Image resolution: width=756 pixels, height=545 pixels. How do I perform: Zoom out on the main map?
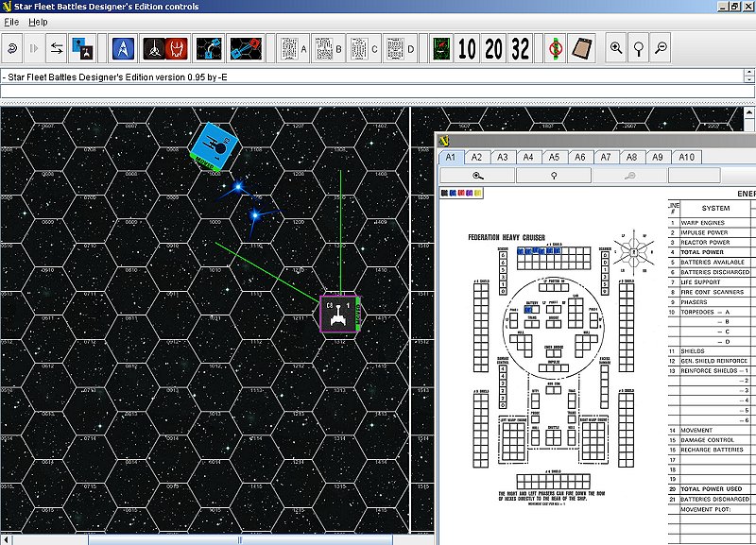pos(661,48)
